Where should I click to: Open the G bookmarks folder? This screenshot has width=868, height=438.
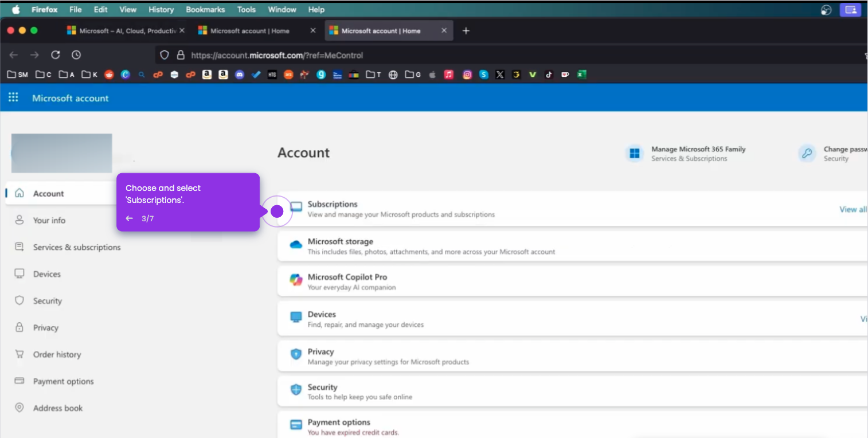[413, 75]
